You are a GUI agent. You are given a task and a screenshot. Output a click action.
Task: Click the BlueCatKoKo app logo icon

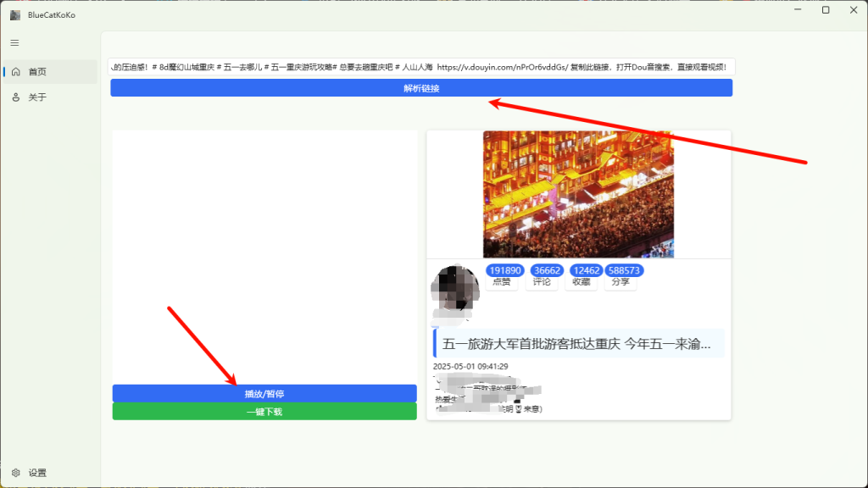point(16,14)
